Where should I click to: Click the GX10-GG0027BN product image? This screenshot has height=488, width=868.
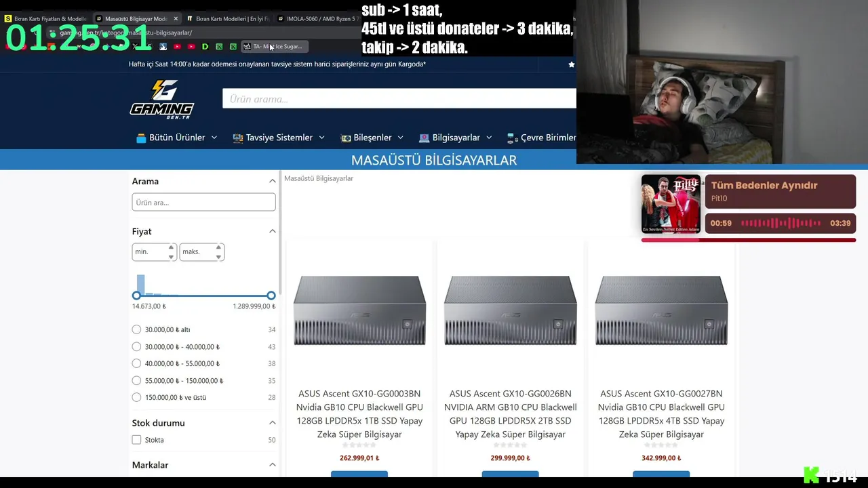[661, 310]
